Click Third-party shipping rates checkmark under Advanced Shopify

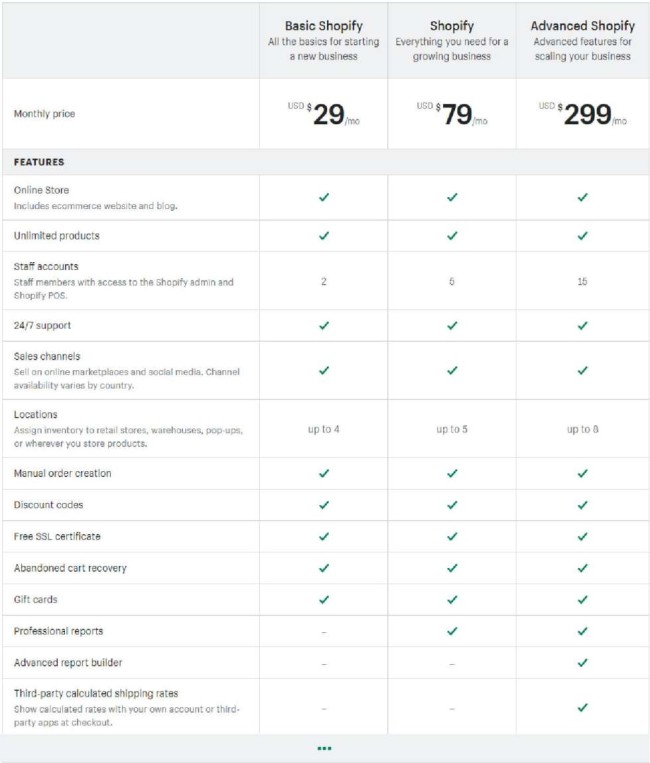pyautogui.click(x=582, y=708)
